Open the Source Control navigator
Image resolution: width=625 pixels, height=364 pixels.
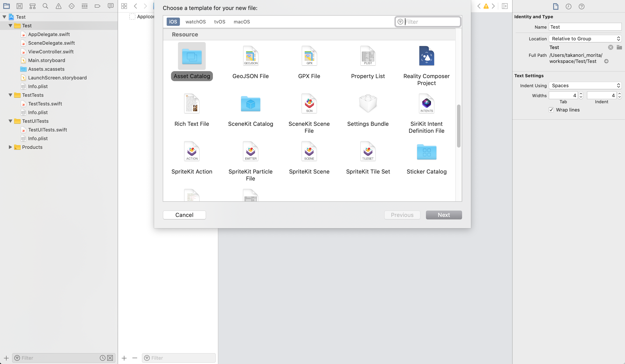click(x=19, y=6)
